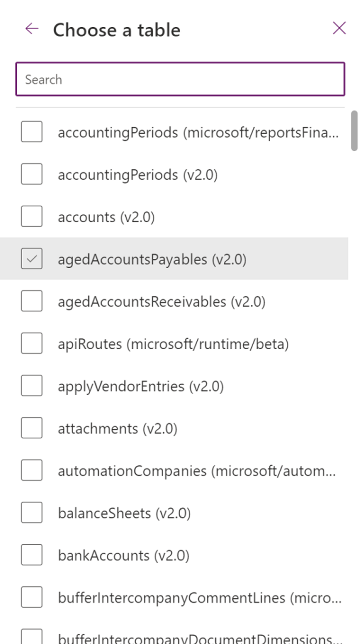Toggle the attachments (v2.0) checkbox
Viewport: 360px width, 644px height.
tap(32, 428)
